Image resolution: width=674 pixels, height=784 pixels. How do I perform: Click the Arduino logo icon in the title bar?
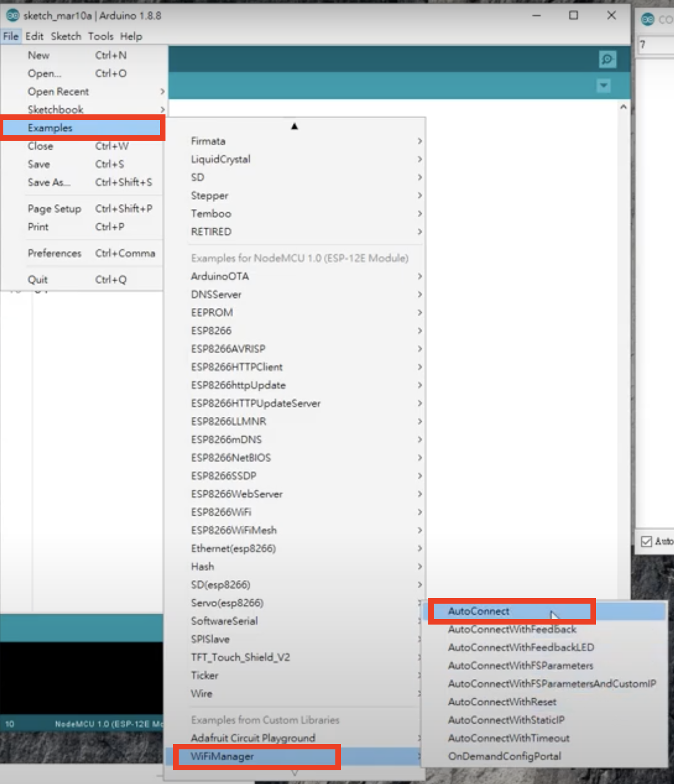coord(13,15)
